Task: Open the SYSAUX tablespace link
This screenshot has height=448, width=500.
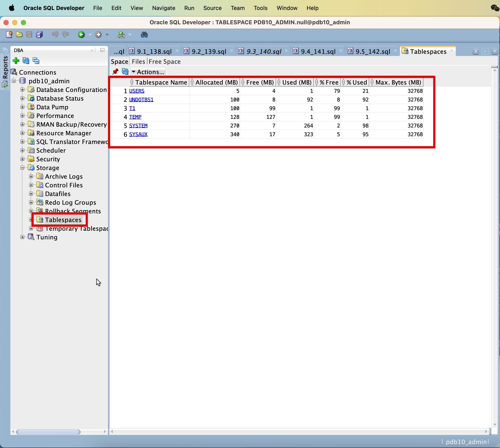Action: [138, 134]
